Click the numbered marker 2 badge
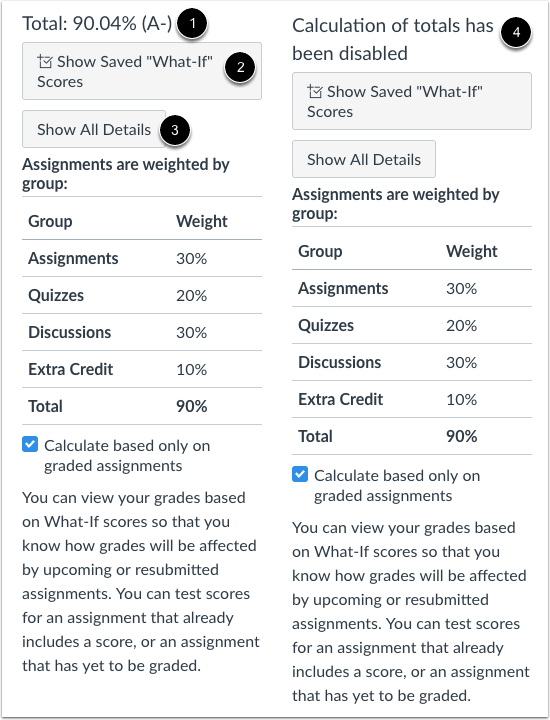Image resolution: width=550 pixels, height=720 pixels. coord(240,68)
